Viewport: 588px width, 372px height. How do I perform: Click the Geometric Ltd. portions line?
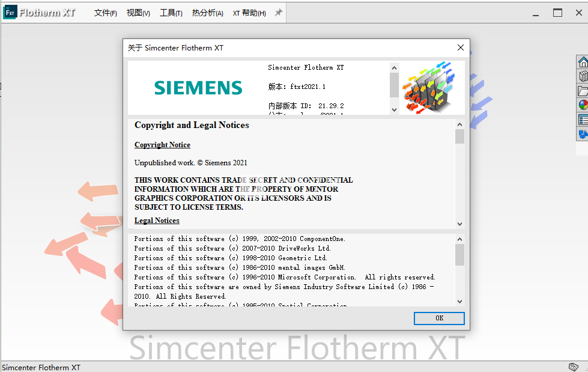(231, 258)
